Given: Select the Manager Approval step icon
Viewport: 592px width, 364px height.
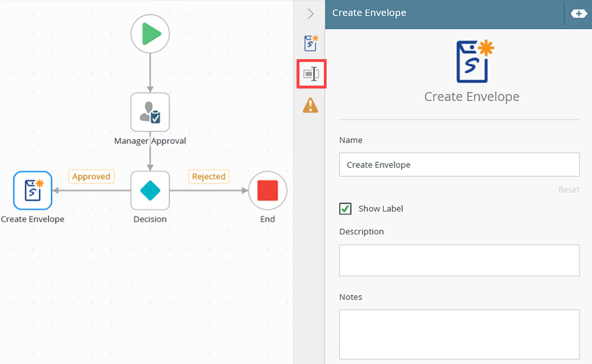Looking at the screenshot, I should (150, 112).
